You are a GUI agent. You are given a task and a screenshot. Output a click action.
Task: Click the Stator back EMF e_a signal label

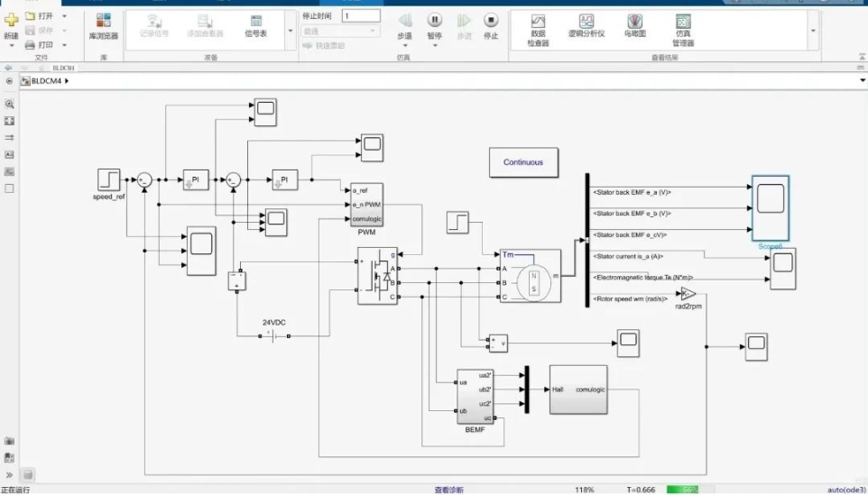632,192
